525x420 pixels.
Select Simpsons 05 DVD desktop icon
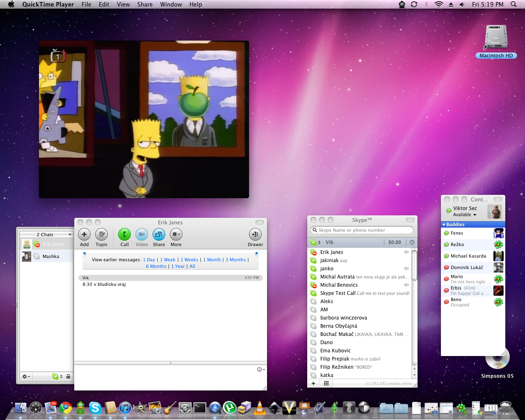tap(498, 364)
